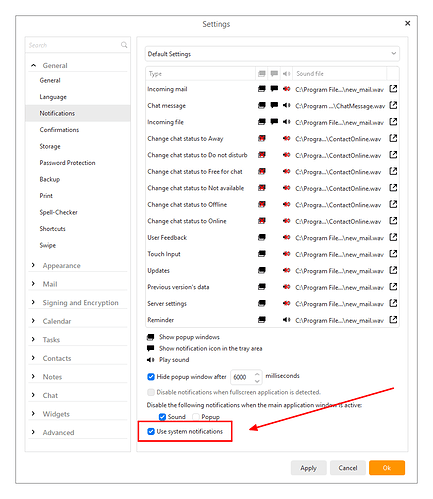Open Password Protection settings page

coord(67,163)
